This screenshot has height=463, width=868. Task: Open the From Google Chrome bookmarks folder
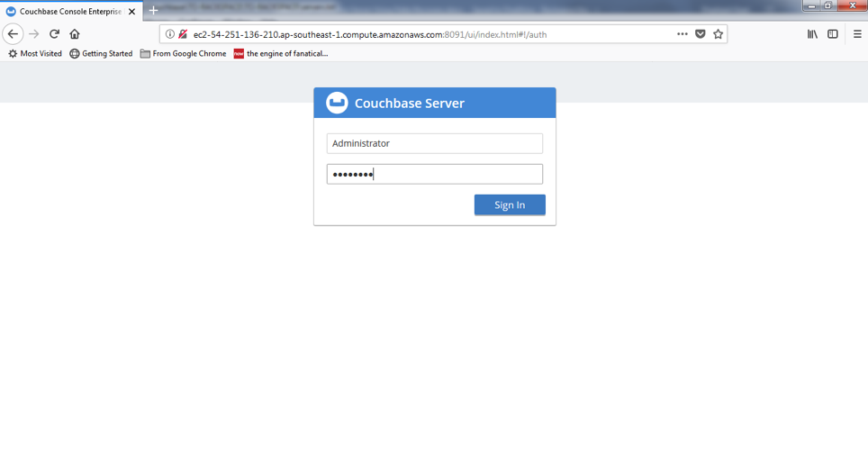coord(183,54)
